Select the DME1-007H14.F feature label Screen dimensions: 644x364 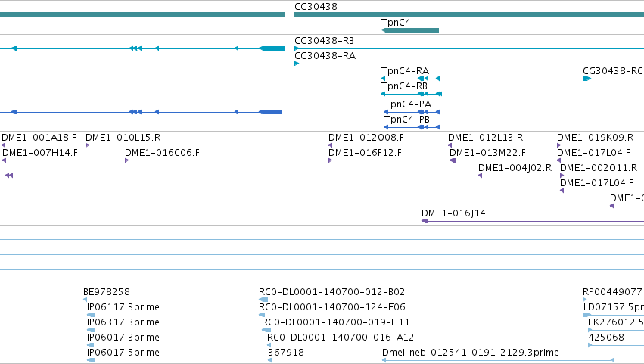click(x=40, y=153)
